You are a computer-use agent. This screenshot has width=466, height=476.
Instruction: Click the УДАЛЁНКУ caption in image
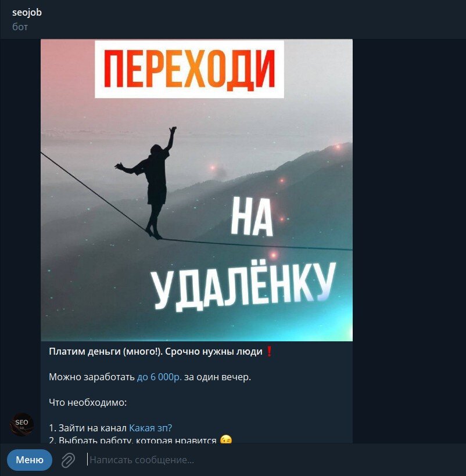click(244, 287)
